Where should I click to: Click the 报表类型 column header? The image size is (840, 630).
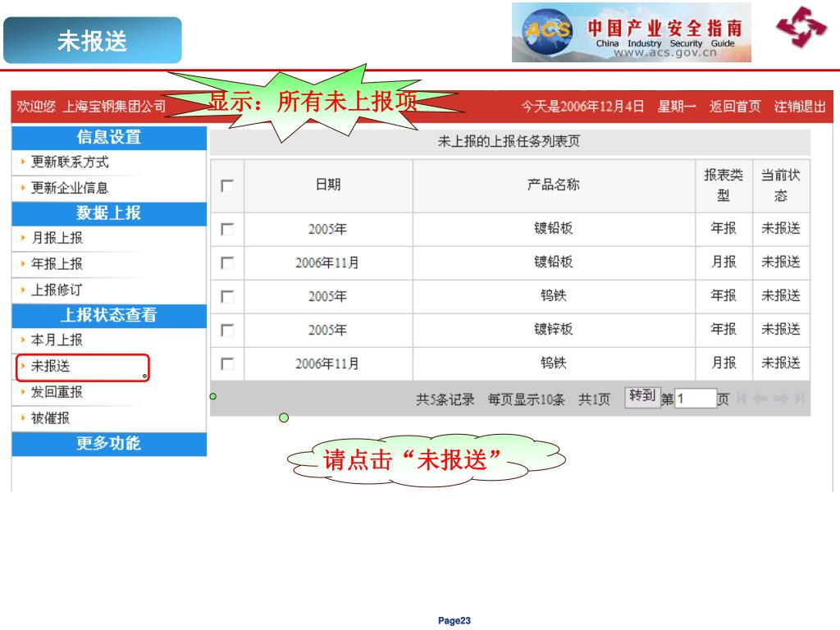pos(724,185)
